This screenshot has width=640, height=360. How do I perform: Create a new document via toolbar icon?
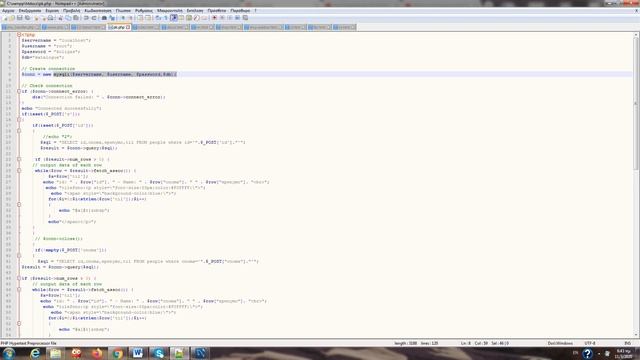pyautogui.click(x=6, y=18)
